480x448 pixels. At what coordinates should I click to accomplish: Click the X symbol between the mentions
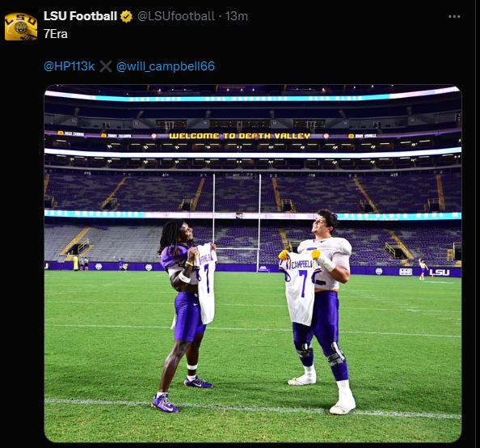pos(106,66)
